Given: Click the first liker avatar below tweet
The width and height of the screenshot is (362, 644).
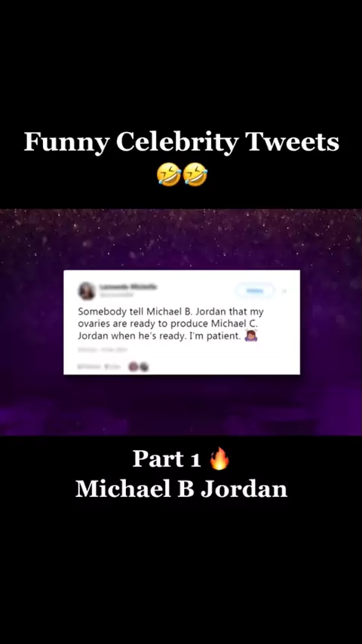Looking at the screenshot, I should 133,366.
